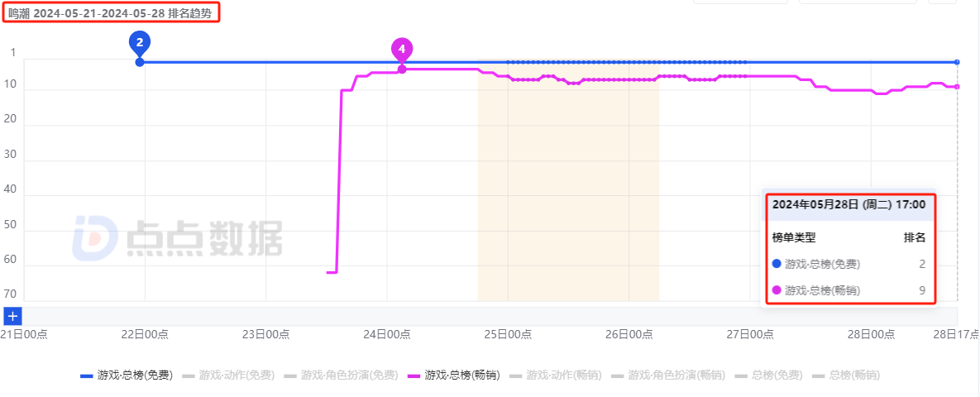
Task: Click the magenta pin marker labeled 4
Action: [x=402, y=50]
